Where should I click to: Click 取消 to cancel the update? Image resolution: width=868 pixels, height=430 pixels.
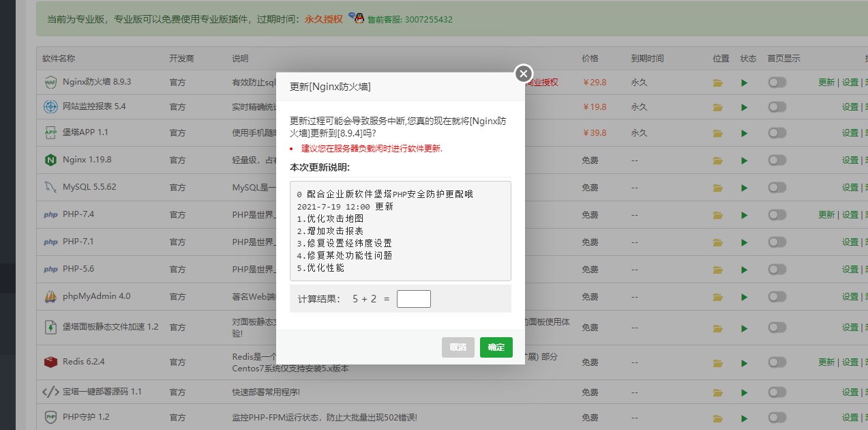pos(458,347)
